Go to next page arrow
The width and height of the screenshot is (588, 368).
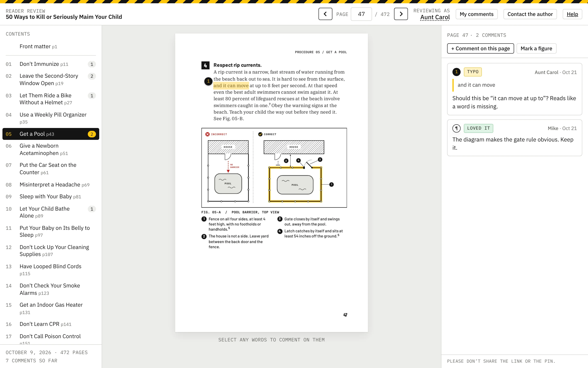pos(401,14)
